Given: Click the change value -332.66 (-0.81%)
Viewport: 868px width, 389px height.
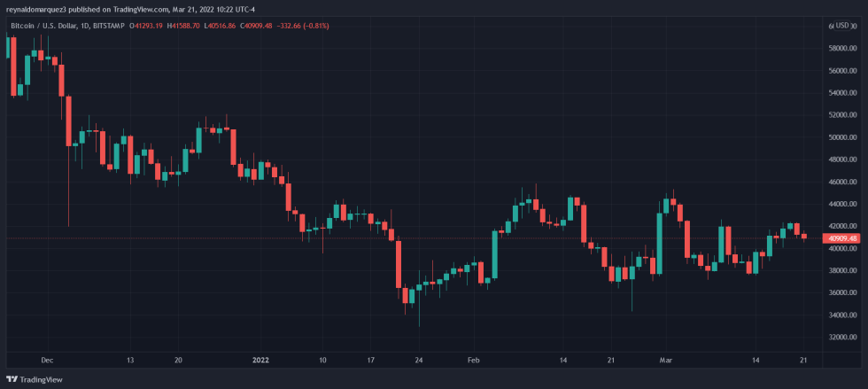Looking at the screenshot, I should click(x=303, y=26).
